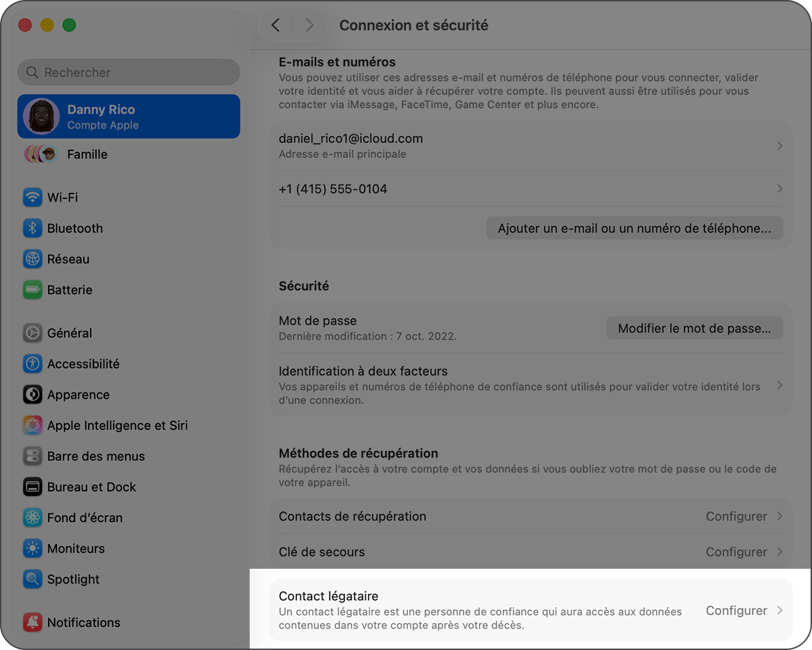Image resolution: width=812 pixels, height=650 pixels.
Task: Open Apple Intelligence et Siri icon
Action: [32, 425]
